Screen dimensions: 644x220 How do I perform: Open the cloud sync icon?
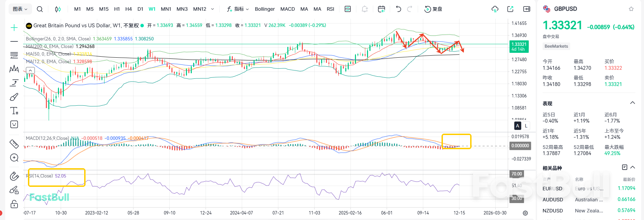(x=495, y=9)
